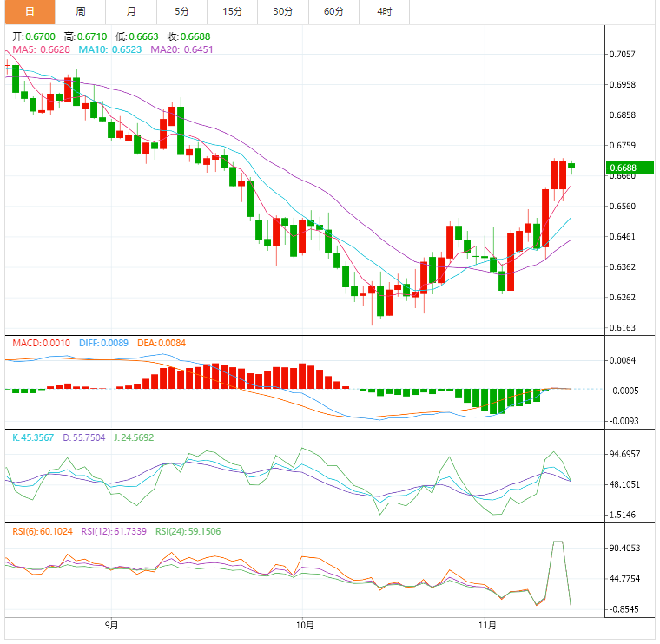
Task: Select the 日 daily timeframe tab
Action: (30, 12)
